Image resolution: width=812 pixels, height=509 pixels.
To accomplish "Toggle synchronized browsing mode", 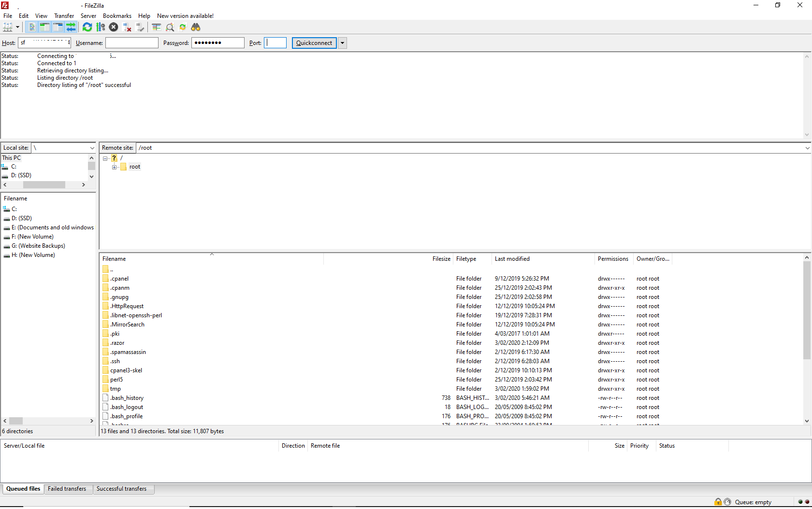I will click(183, 27).
